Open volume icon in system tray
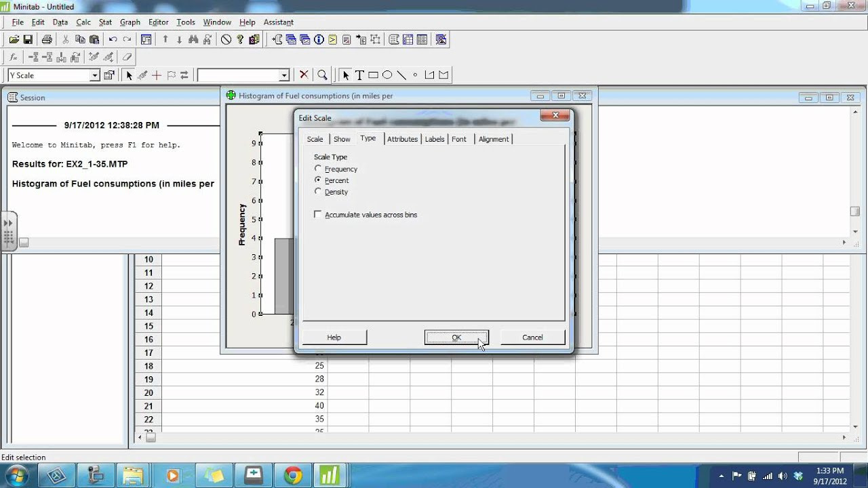The image size is (868, 488). coord(783,476)
